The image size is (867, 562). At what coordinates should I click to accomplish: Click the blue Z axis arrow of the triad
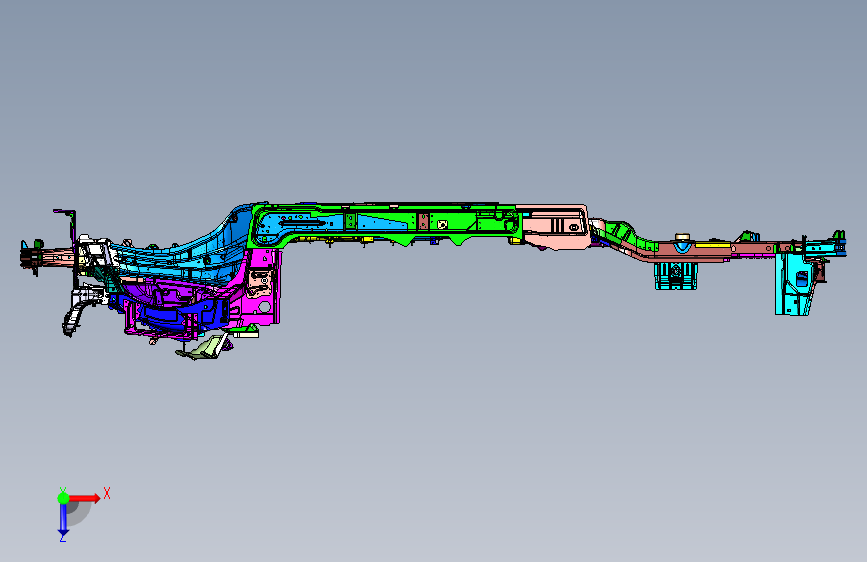pyautogui.click(x=63, y=521)
